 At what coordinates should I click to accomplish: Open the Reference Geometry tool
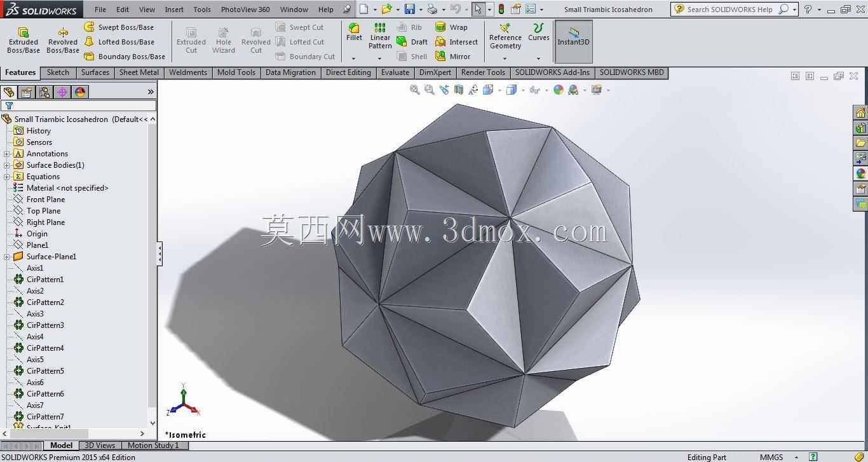505,36
